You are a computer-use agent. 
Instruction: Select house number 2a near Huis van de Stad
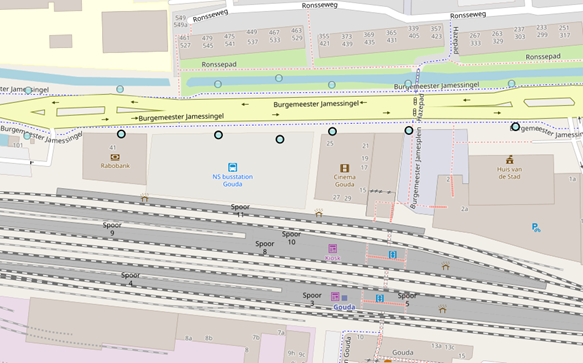tap(465, 209)
